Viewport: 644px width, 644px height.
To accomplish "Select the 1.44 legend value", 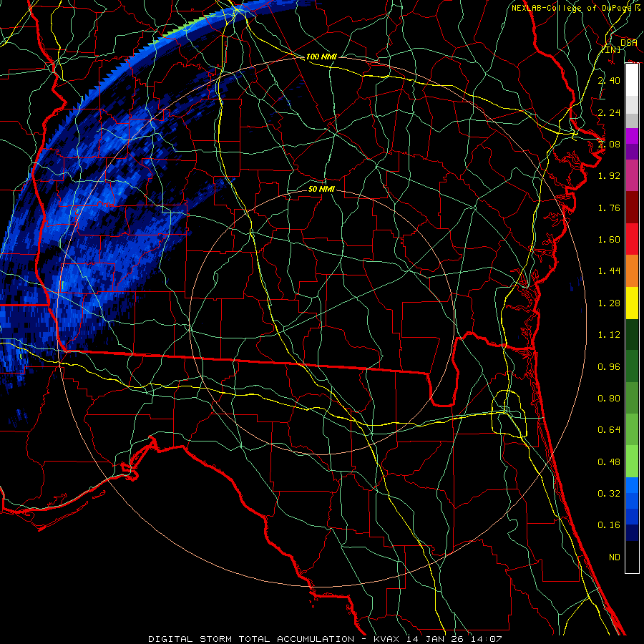I will click(609, 271).
